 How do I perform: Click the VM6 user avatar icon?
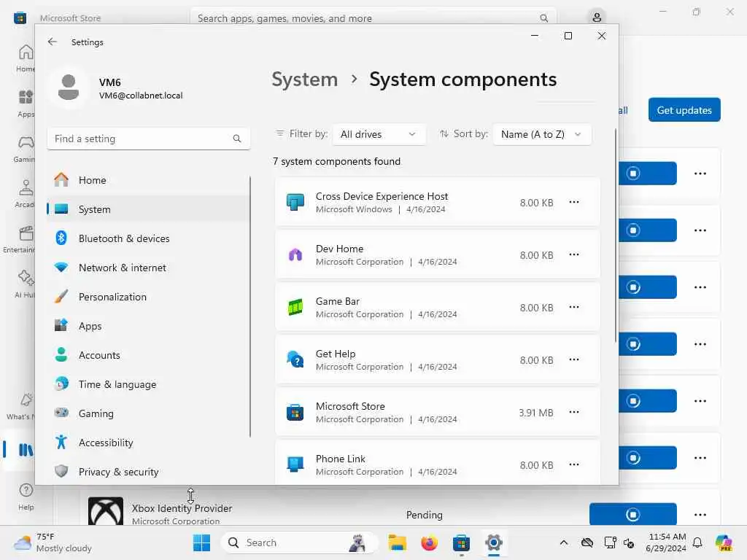[x=69, y=87]
